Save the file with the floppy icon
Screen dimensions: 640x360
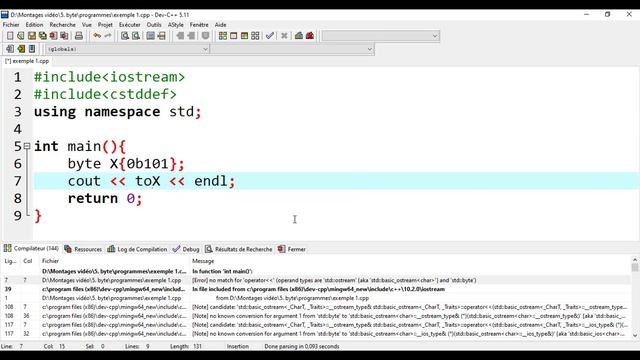coord(32,36)
